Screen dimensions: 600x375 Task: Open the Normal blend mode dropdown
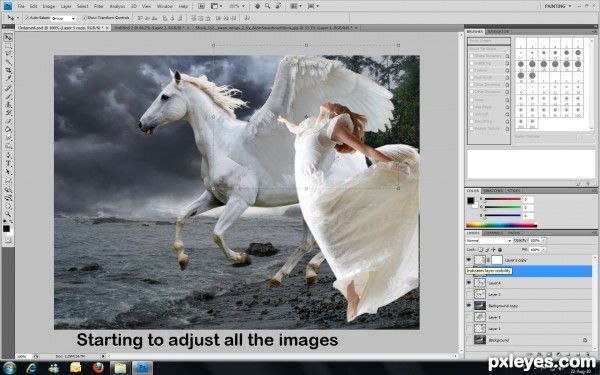tap(489, 241)
